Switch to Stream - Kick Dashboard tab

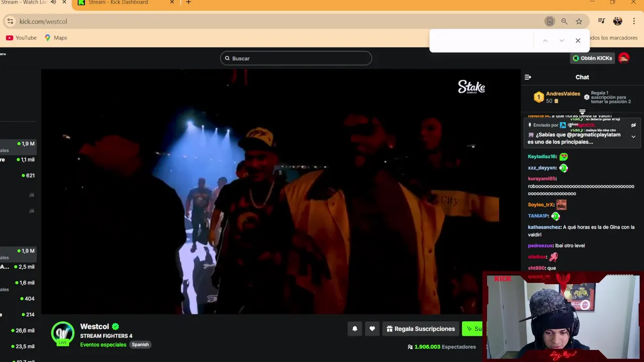click(x=118, y=3)
